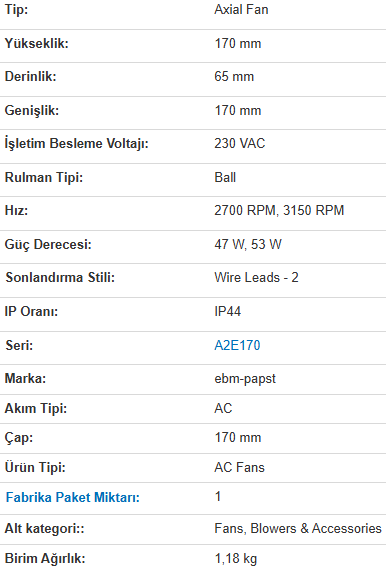Screen dimensions: 386x566
Task: Select the Akım Tipi label
Action: pos(36,409)
